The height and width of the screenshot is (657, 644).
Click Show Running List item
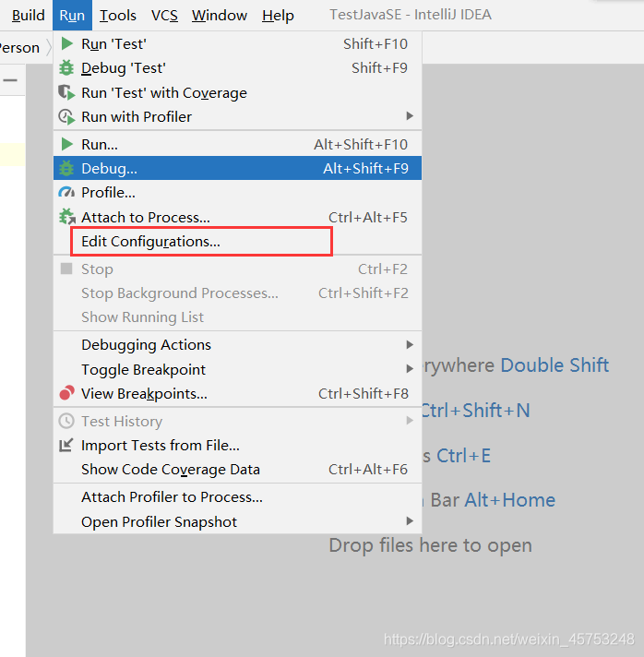pyautogui.click(x=237, y=317)
